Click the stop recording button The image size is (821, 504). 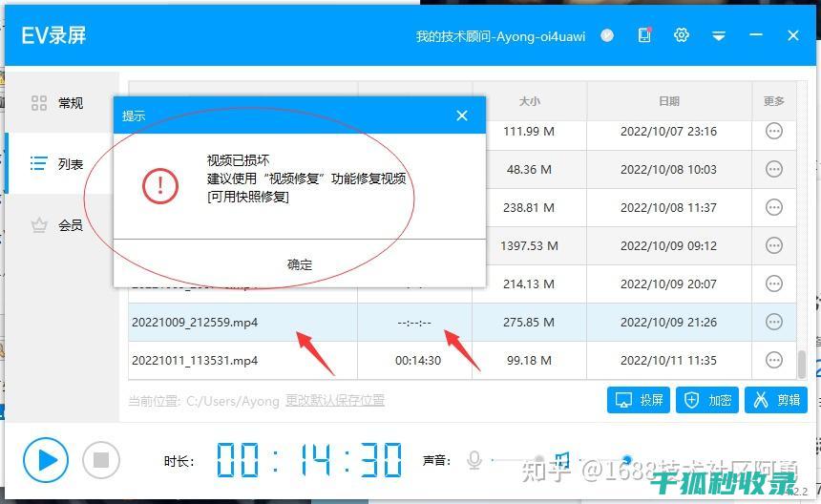[x=100, y=460]
